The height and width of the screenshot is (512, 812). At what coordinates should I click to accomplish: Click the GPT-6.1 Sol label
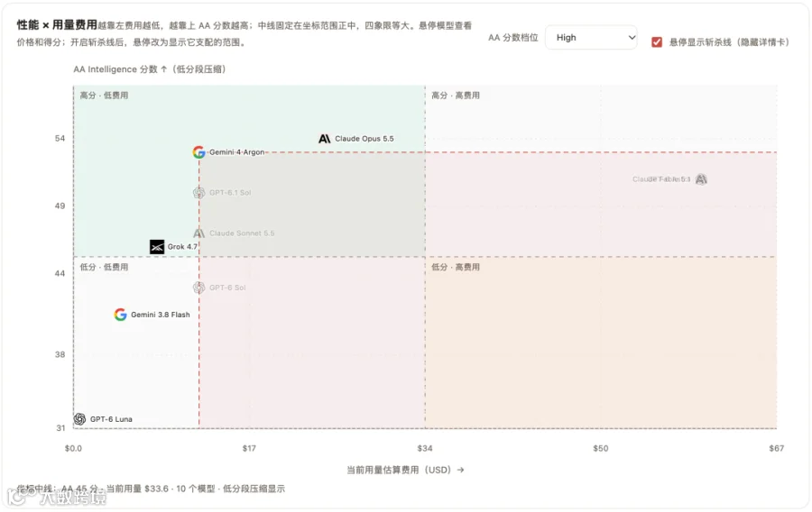pos(230,193)
